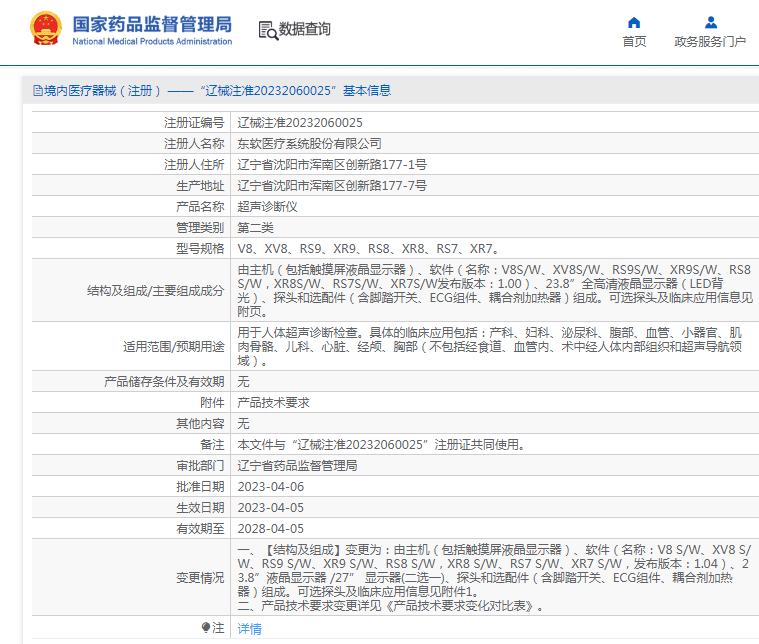Click expiry date value 2028-04-05

click(x=270, y=528)
